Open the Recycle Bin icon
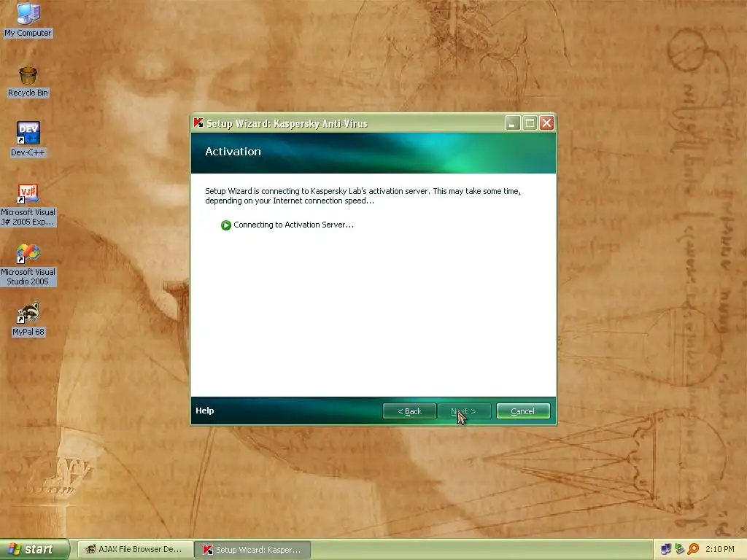 point(28,82)
